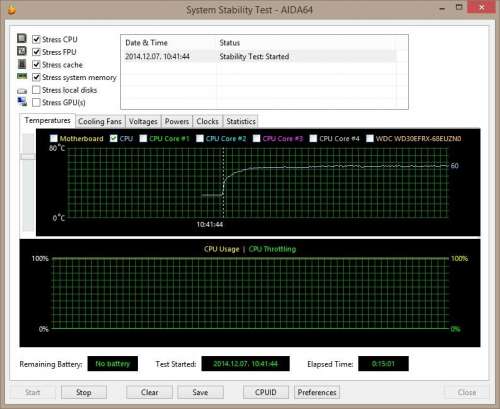Show CPU Core #3 temperature
Screen dimensions: 500x409
point(256,138)
